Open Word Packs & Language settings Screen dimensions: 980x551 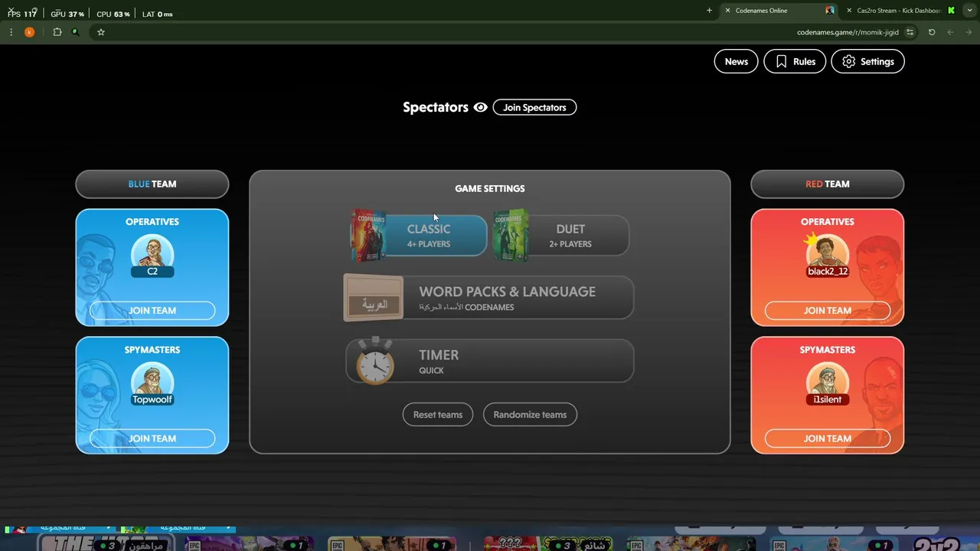[x=488, y=298]
